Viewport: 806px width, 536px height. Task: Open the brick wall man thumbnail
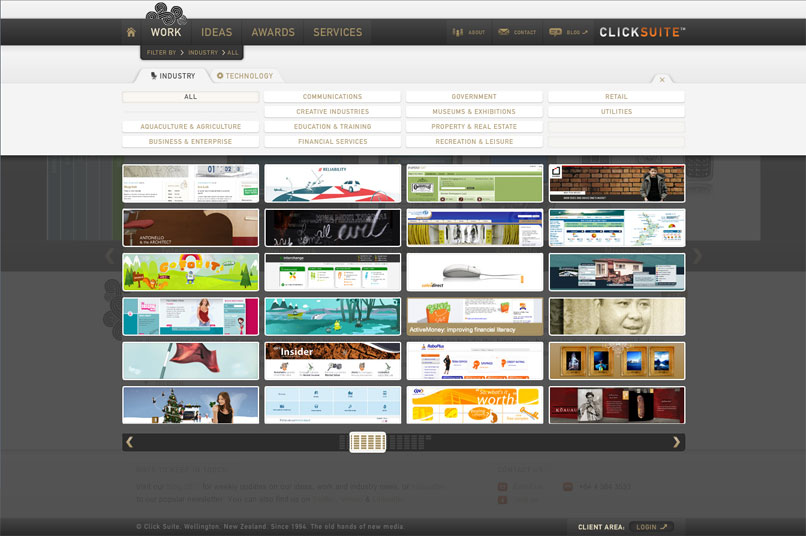coord(617,183)
